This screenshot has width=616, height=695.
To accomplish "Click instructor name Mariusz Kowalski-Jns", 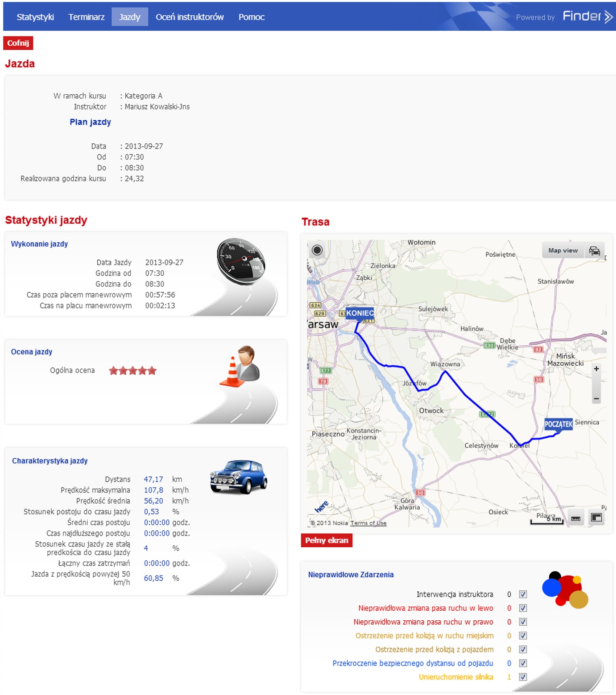I will pyautogui.click(x=157, y=107).
